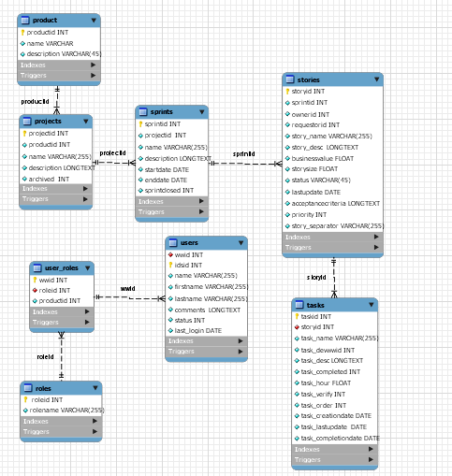The image size is (452, 476).
Task: Click the users table icon
Action: (x=173, y=242)
